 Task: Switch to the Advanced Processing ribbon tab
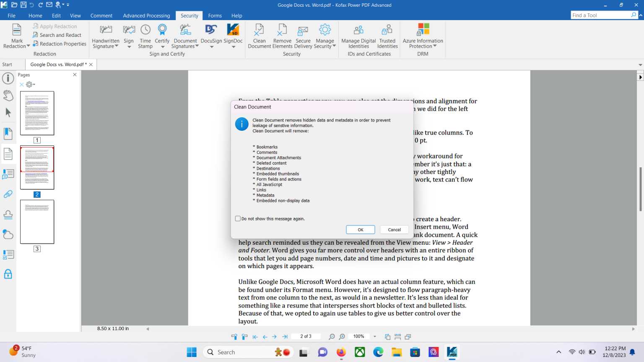click(x=146, y=16)
